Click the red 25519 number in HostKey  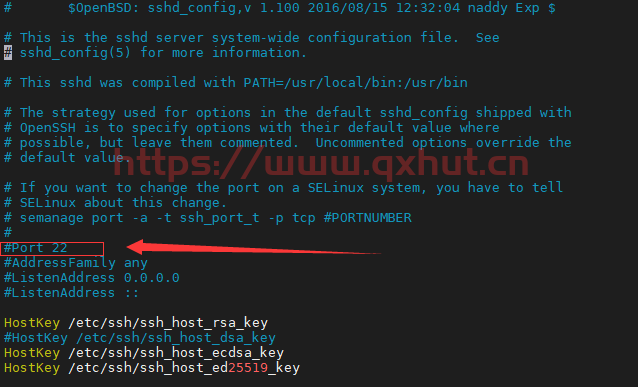tap(248, 368)
